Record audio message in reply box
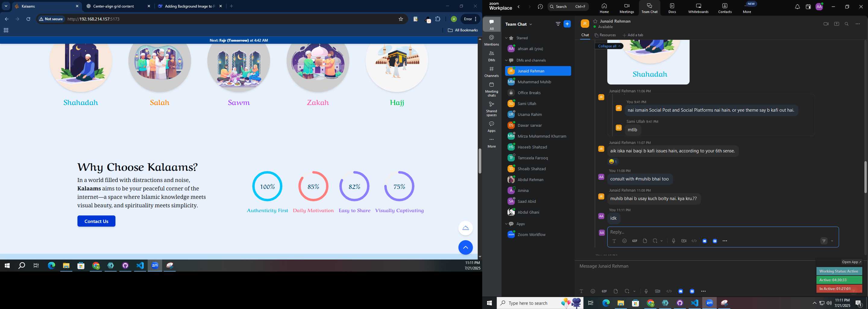Image resolution: width=868 pixels, height=309 pixels. 673,241
